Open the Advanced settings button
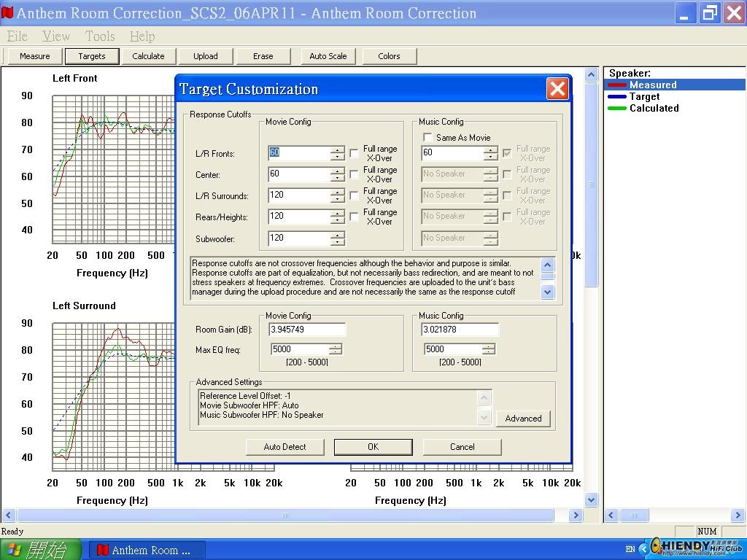 [523, 419]
